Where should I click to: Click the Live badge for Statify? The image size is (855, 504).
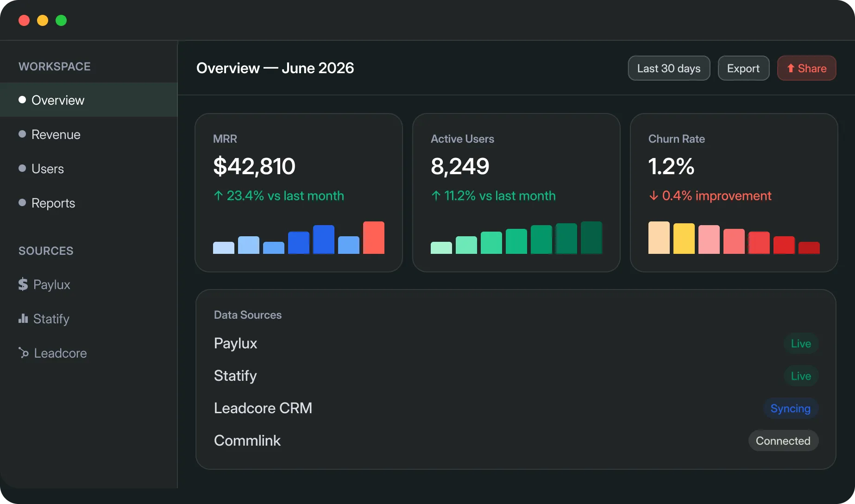[801, 376]
